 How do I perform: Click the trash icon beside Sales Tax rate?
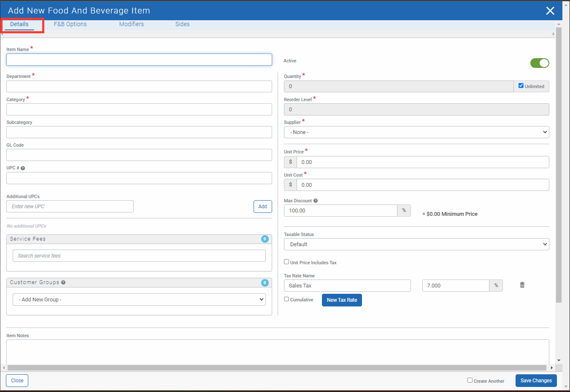pos(522,285)
